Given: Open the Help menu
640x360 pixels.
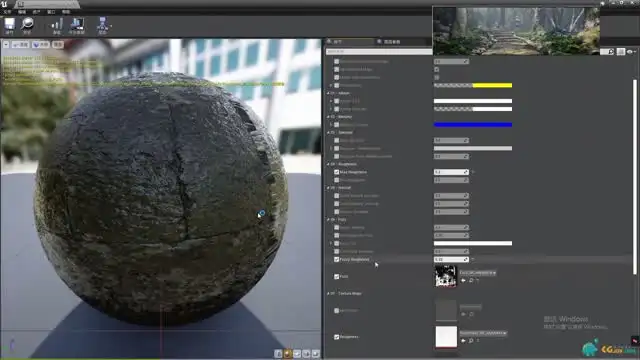Looking at the screenshot, I should (x=66, y=12).
